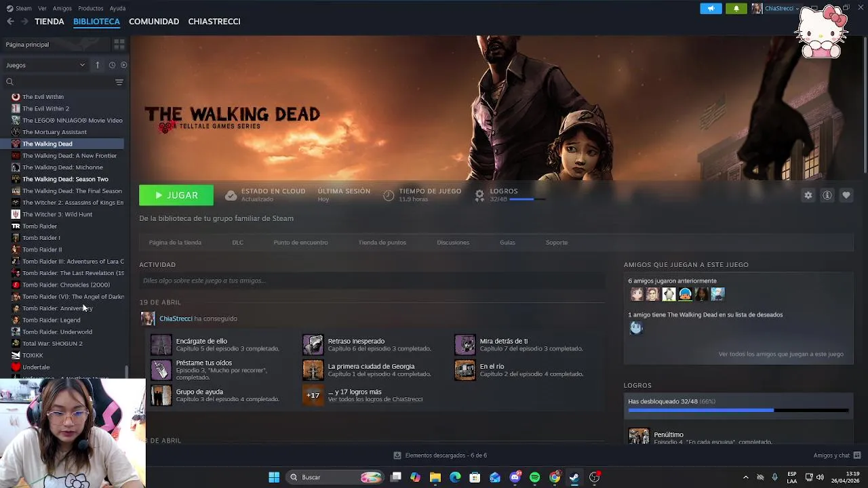Open Microsoft Edge from the taskbar
868x488 pixels.
coord(455,477)
